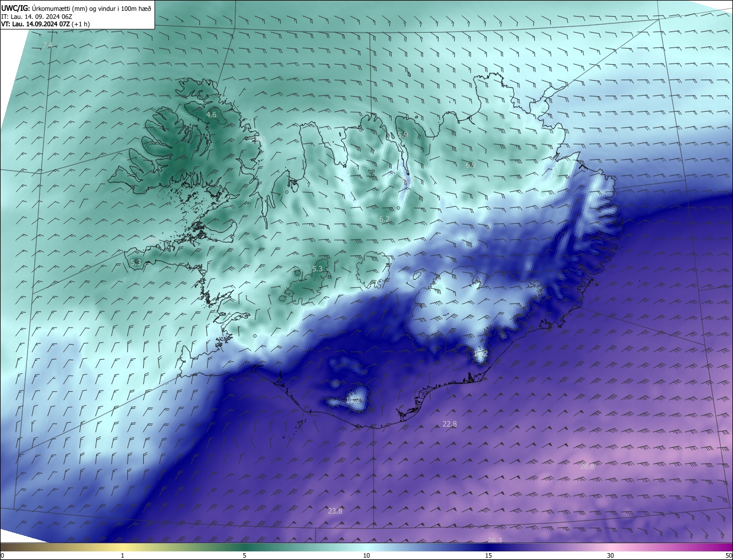Viewport: 733px width, 560px height.
Task: Click the 5.3 value on the western peninsula
Action: click(136, 262)
